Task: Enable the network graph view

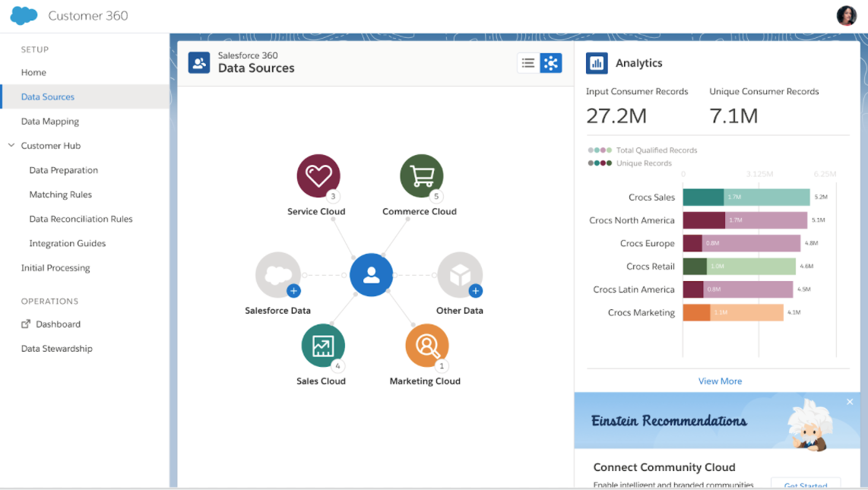Action: [551, 63]
